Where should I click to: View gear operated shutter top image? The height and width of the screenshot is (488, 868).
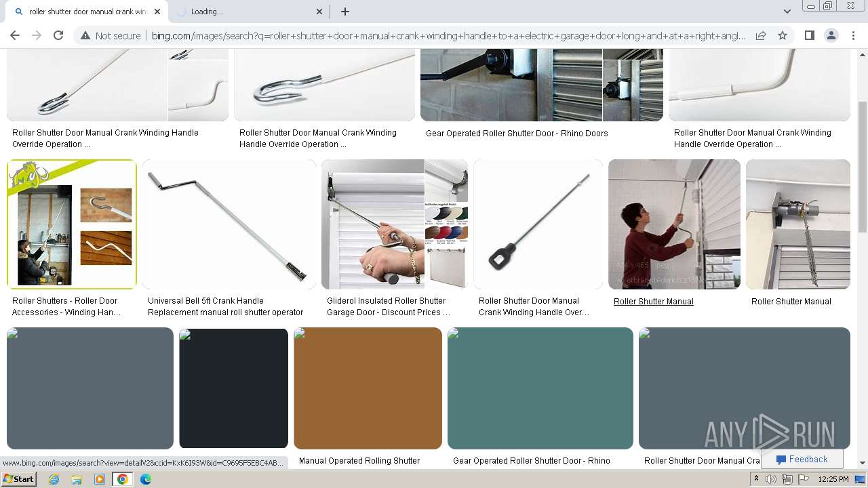click(542, 85)
